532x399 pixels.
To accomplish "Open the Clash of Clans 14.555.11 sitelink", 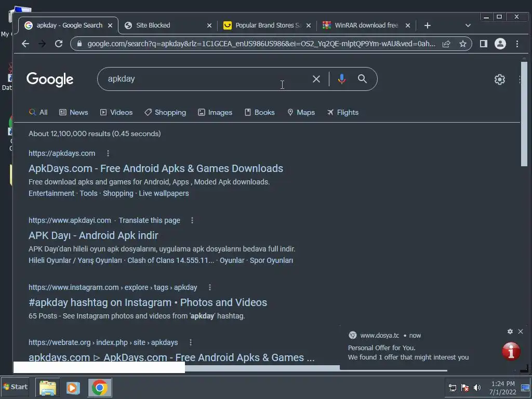I will [170, 261].
